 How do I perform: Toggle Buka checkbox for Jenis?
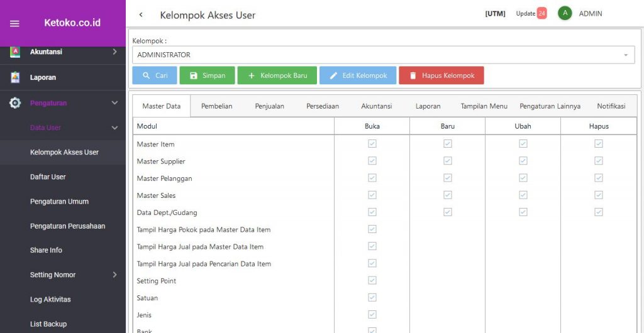[372, 315]
